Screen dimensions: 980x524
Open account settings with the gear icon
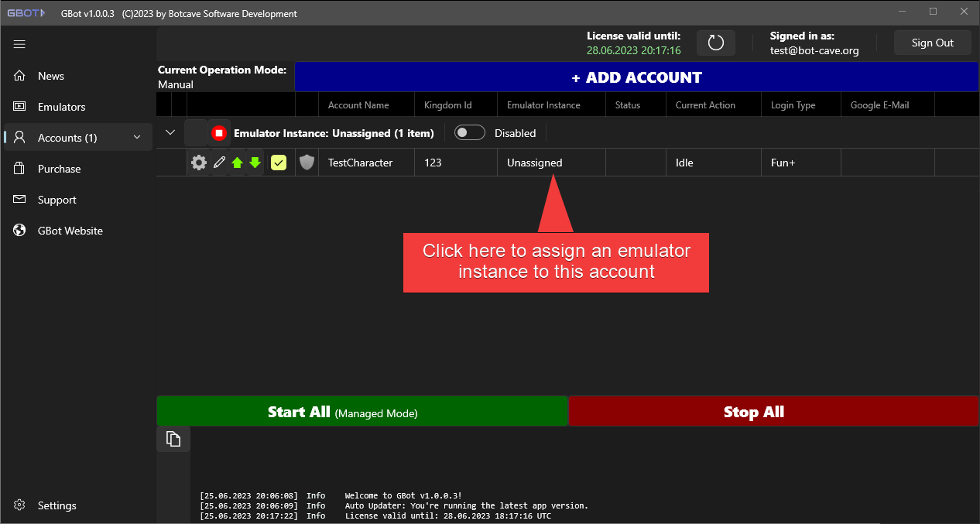click(x=198, y=163)
